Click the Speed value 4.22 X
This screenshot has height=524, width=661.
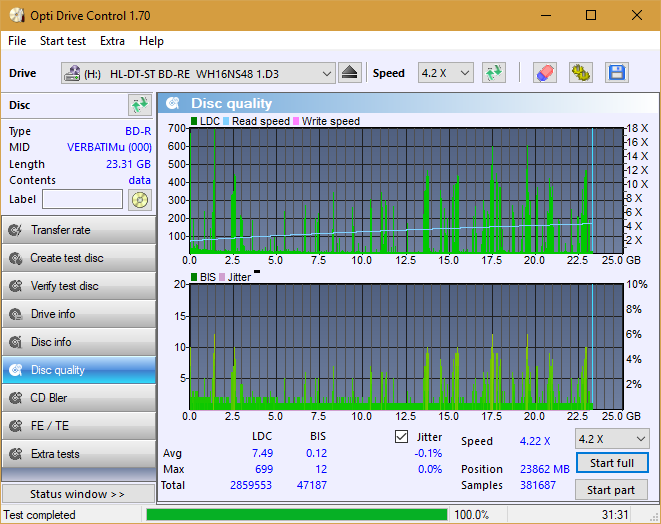pos(535,441)
